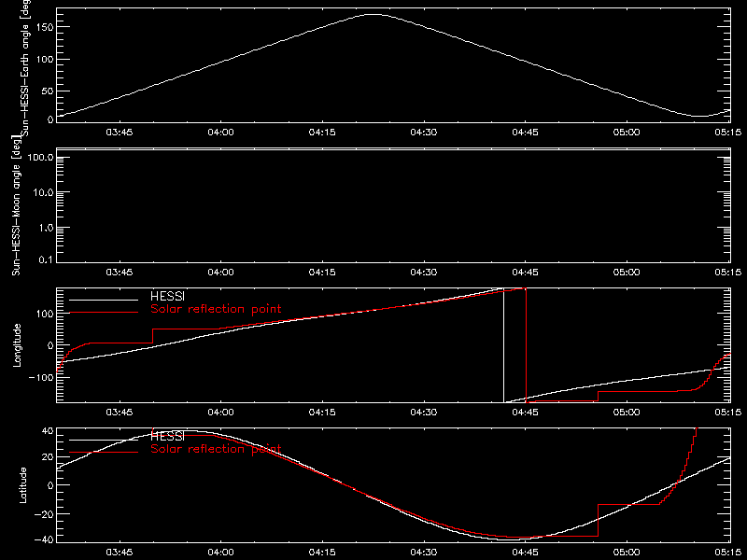Image resolution: width=747 pixels, height=560 pixels.
Task: Click 04:45 time label under Longitude plot
Action: 526,413
